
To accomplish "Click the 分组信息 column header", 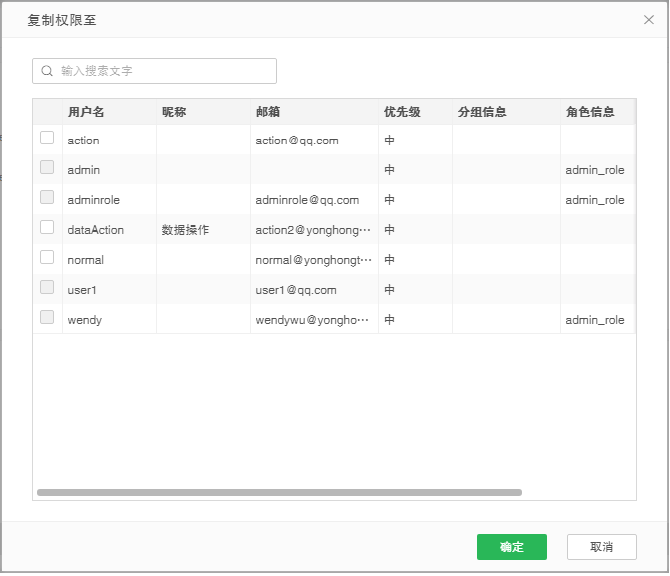I will tap(482, 112).
